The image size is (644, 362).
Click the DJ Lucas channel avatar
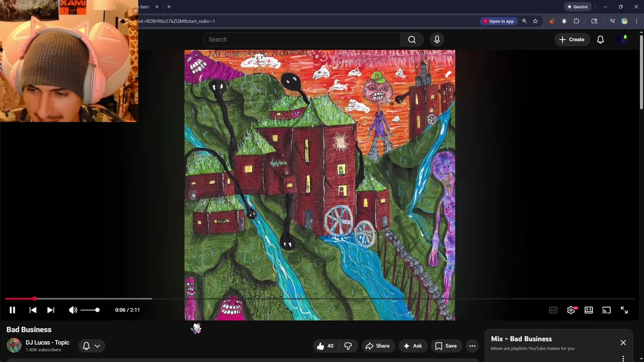pyautogui.click(x=14, y=345)
